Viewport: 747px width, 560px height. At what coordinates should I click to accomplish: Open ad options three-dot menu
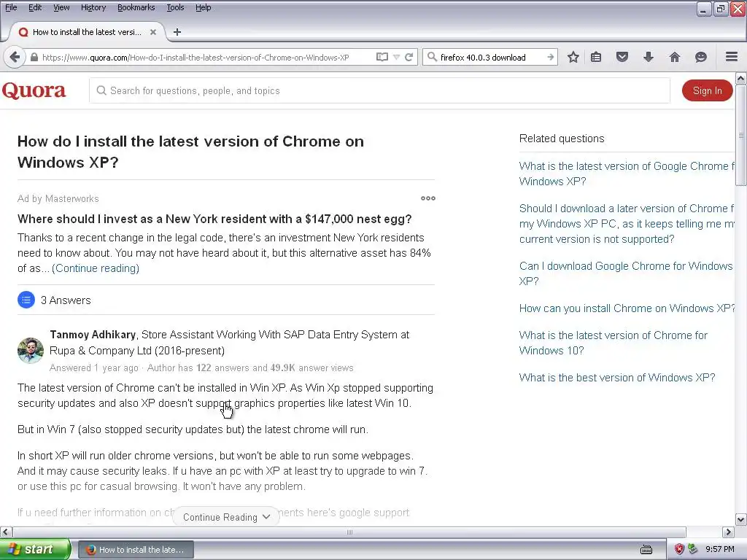(427, 198)
